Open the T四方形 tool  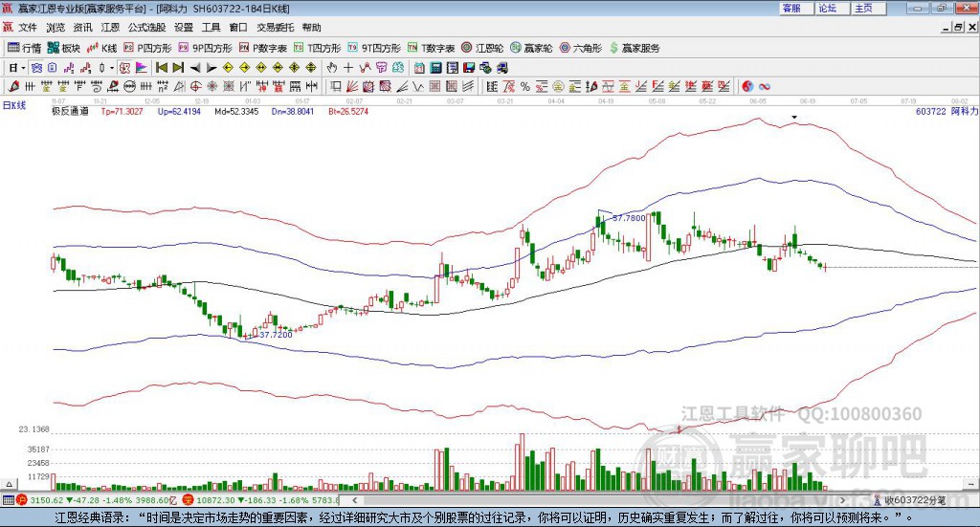(x=317, y=48)
